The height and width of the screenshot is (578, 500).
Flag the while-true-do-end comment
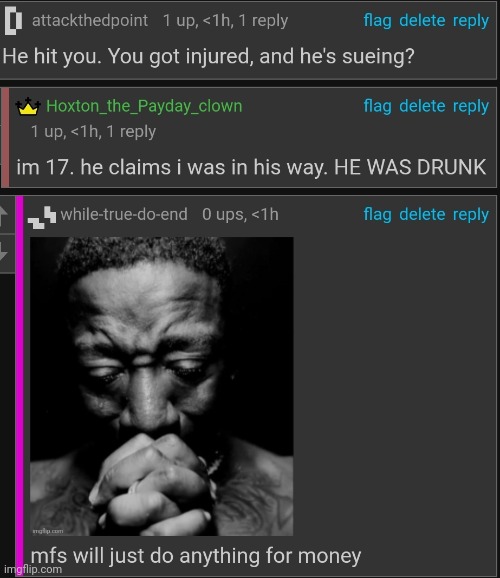pyautogui.click(x=377, y=215)
